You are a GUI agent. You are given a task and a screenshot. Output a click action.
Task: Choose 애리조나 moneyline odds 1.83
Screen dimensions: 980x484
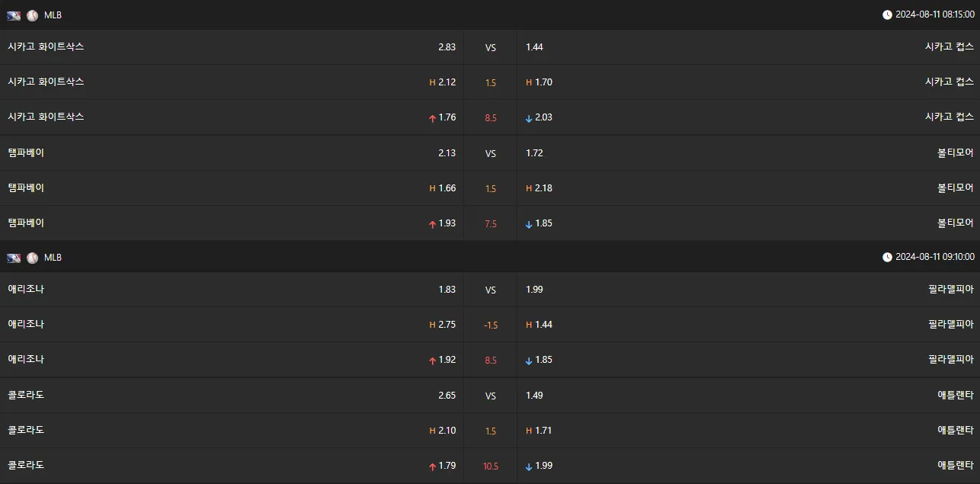click(x=447, y=290)
